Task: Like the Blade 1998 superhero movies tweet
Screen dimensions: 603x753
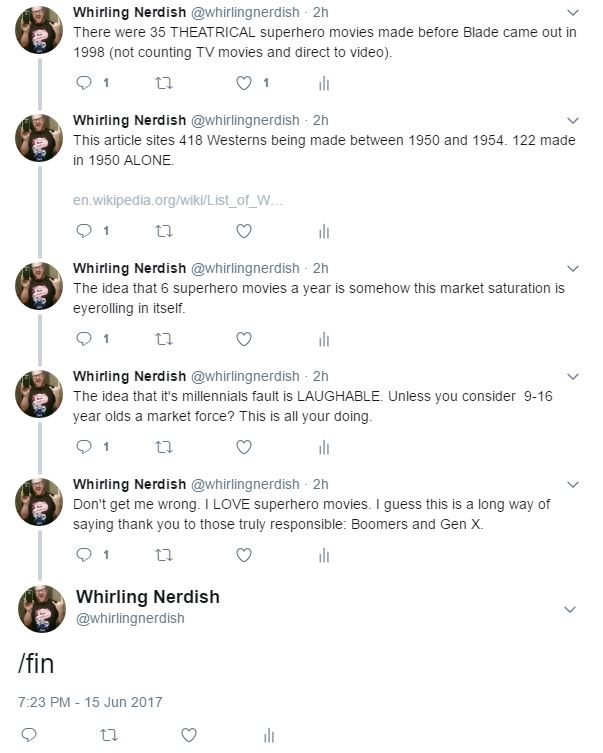Action: click(x=243, y=83)
